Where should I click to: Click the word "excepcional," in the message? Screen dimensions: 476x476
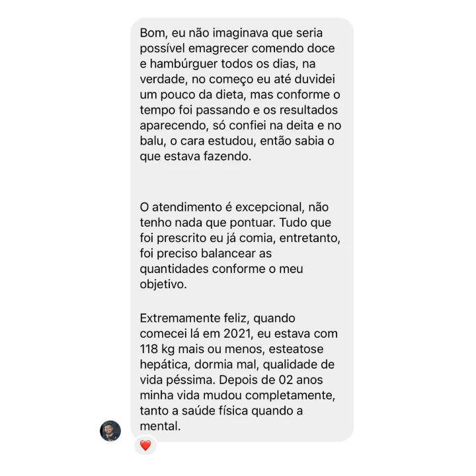point(270,208)
